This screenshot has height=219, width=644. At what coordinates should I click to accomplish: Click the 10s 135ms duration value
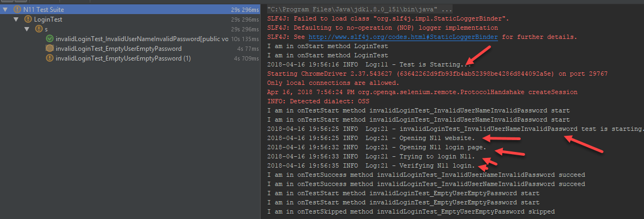pos(247,39)
